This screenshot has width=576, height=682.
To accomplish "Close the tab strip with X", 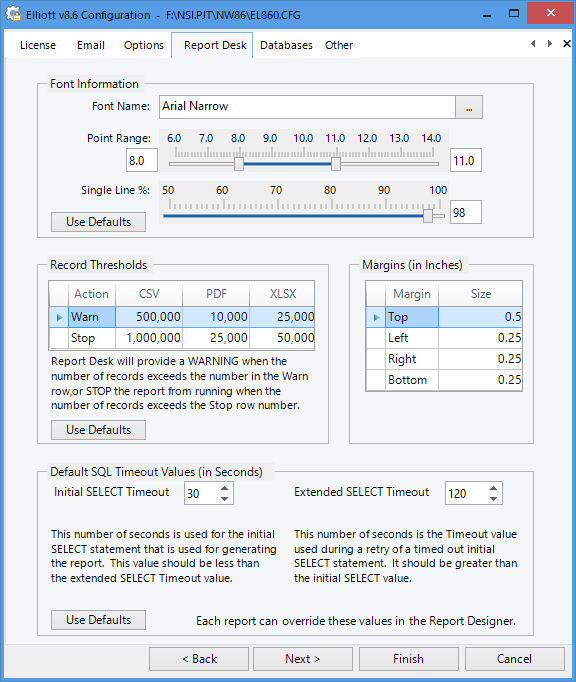I will (x=566, y=43).
